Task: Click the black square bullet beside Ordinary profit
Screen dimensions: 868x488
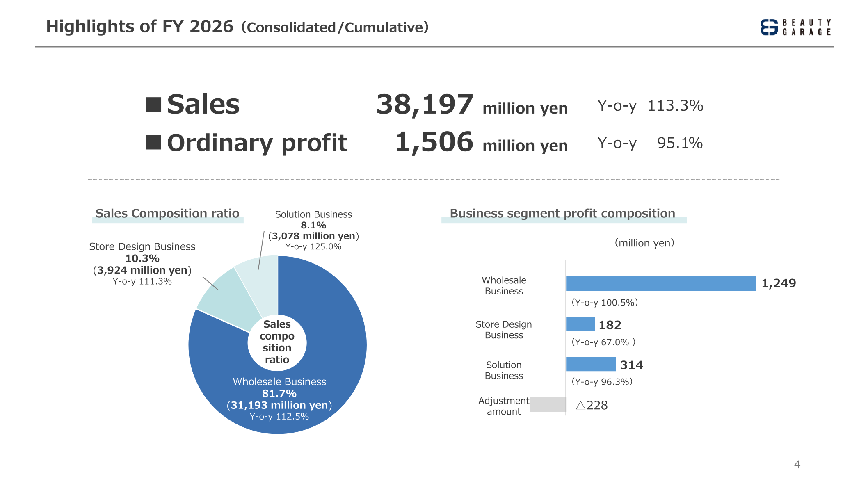Action: pyautogui.click(x=153, y=142)
